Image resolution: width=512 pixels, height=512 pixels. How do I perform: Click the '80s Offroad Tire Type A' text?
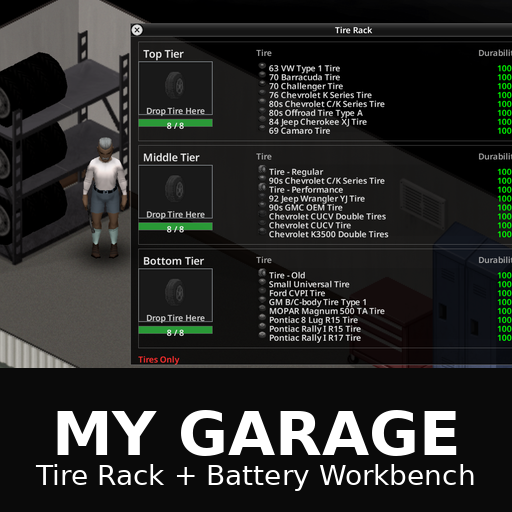316,113
